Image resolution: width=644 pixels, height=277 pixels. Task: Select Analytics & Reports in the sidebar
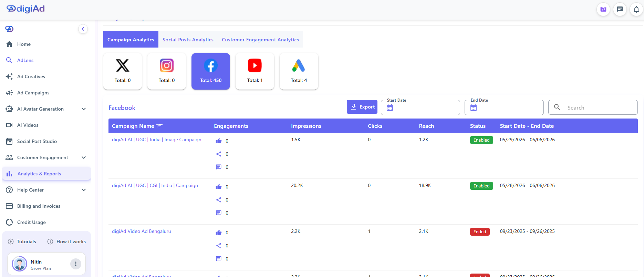point(46,174)
